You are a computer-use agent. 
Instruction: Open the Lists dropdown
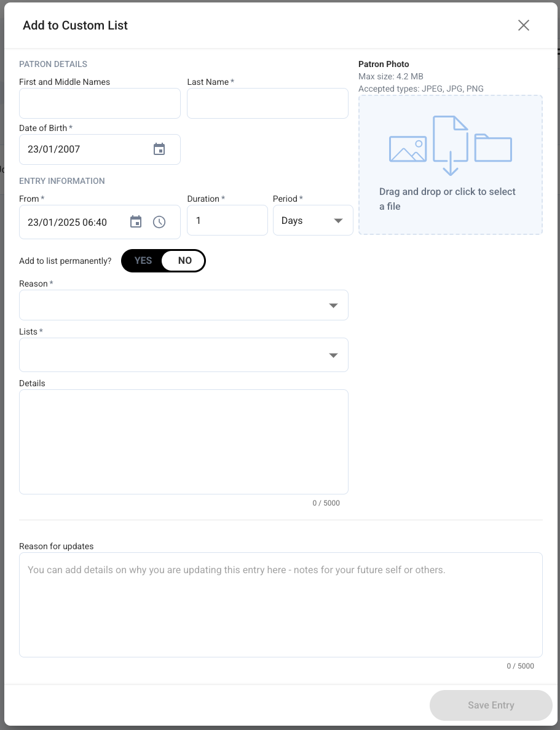click(183, 355)
